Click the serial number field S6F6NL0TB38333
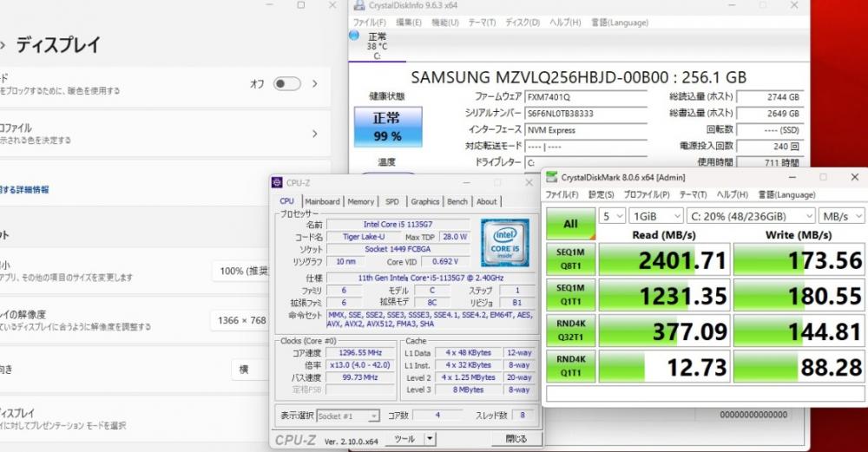Viewport: 868px width, 452px height. pyautogui.click(x=585, y=114)
